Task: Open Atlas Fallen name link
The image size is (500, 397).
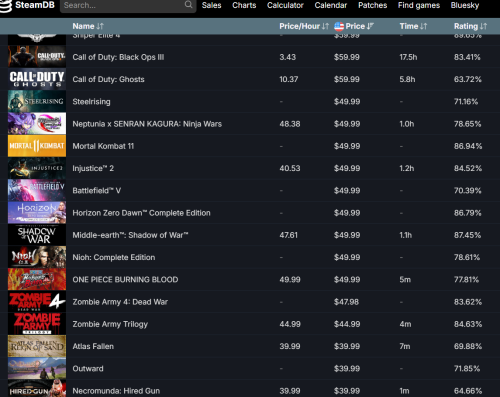Action: [93, 346]
